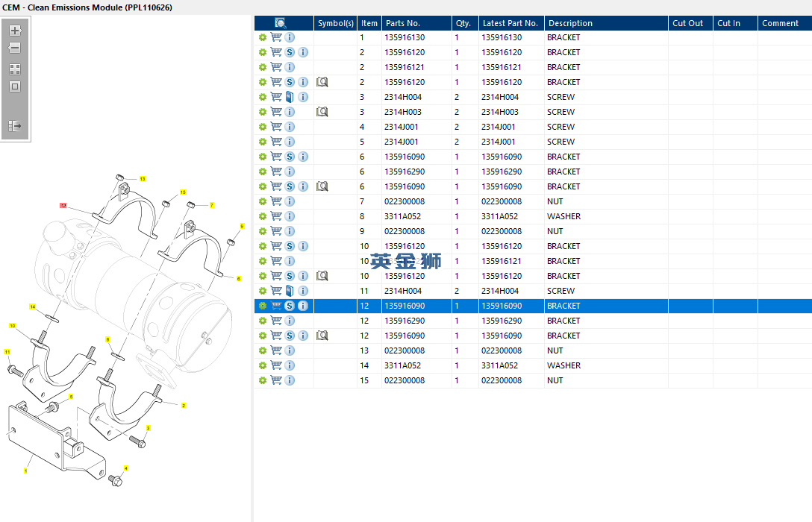Select callout 7 on the diagram
The image size is (812, 522).
pos(212,205)
